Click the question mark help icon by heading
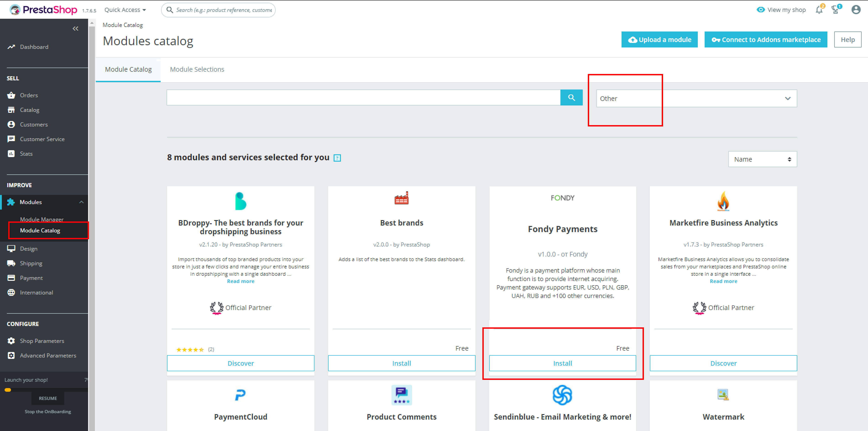 click(x=337, y=158)
